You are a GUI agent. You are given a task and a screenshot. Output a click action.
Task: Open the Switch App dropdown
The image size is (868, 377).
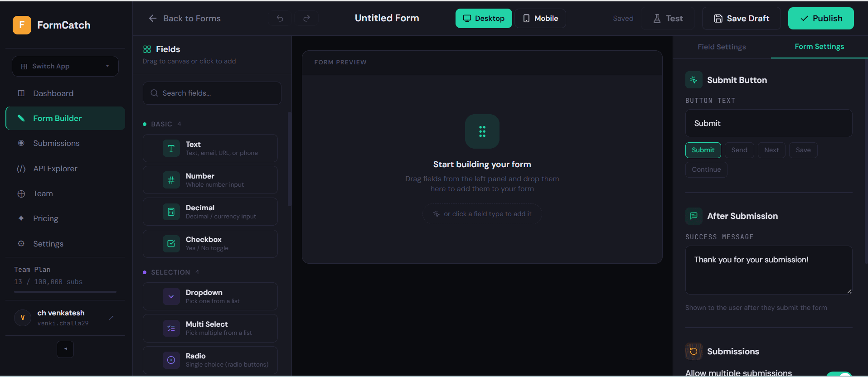(65, 66)
